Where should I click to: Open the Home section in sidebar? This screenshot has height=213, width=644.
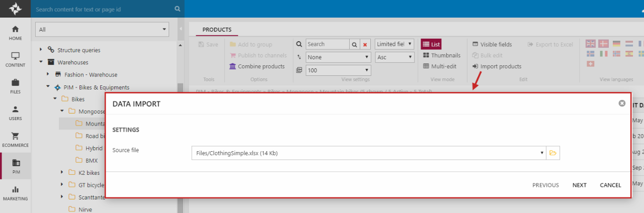click(15, 32)
